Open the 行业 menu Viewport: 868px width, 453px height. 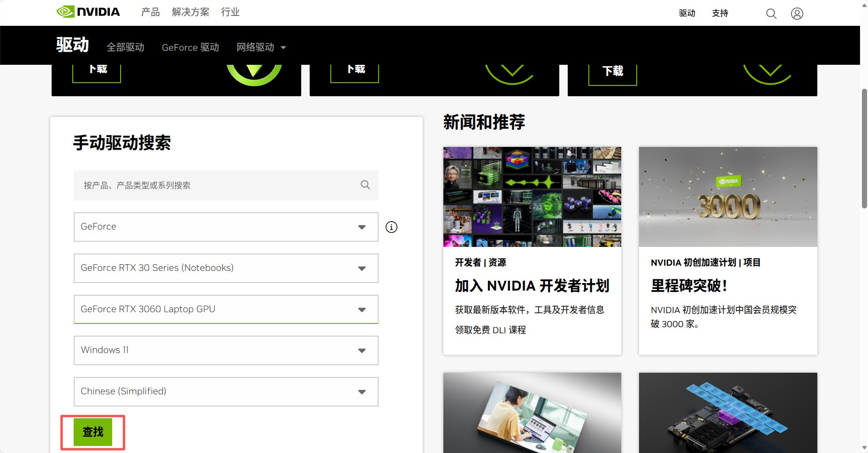coord(230,12)
